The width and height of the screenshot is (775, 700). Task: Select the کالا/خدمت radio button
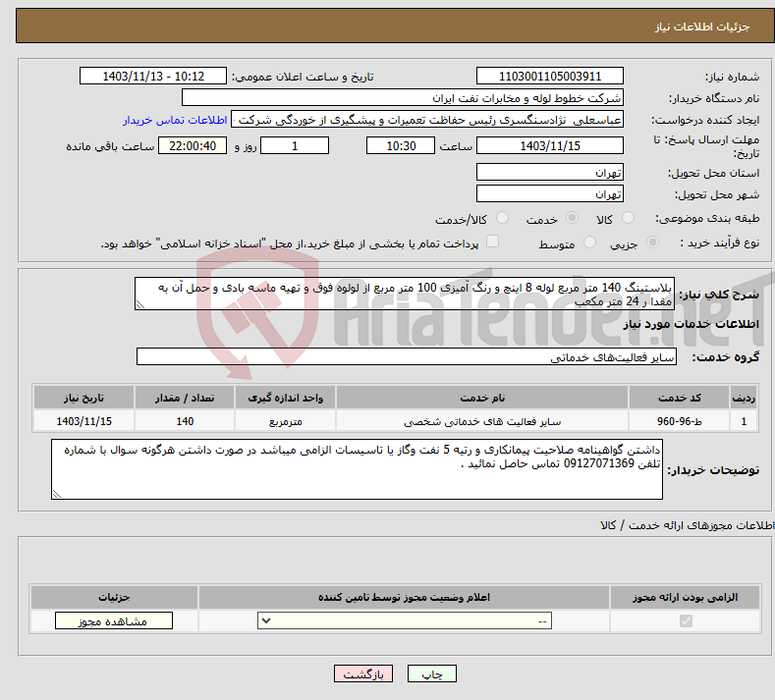(x=502, y=218)
